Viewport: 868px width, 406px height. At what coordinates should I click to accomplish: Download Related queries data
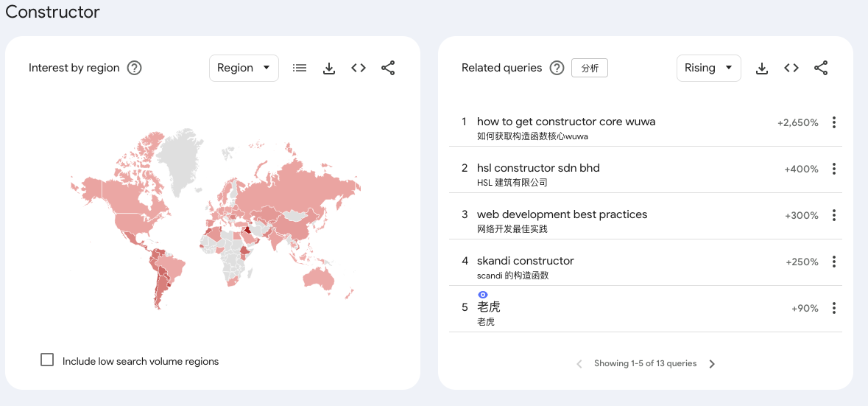coord(762,68)
